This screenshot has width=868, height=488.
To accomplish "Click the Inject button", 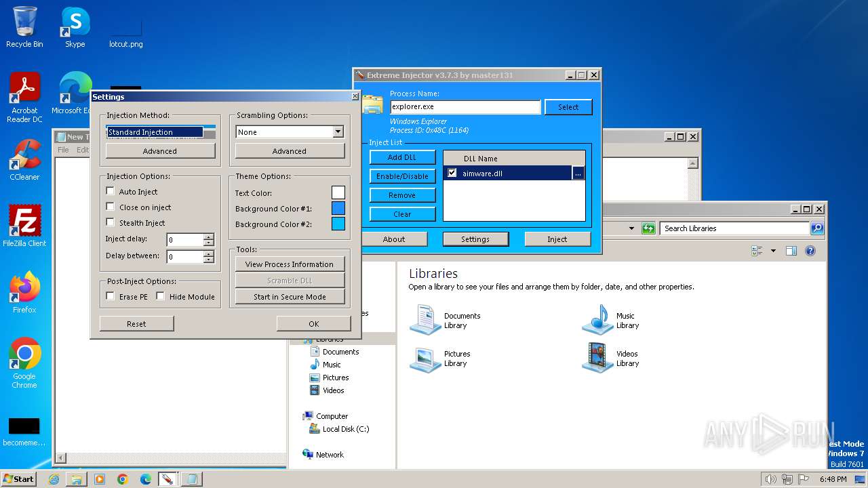I will click(x=557, y=239).
